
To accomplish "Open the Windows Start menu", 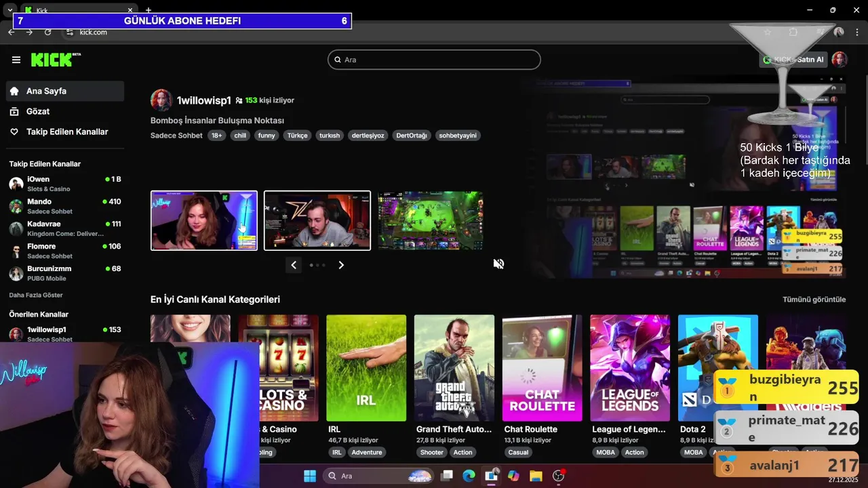I will 310,476.
